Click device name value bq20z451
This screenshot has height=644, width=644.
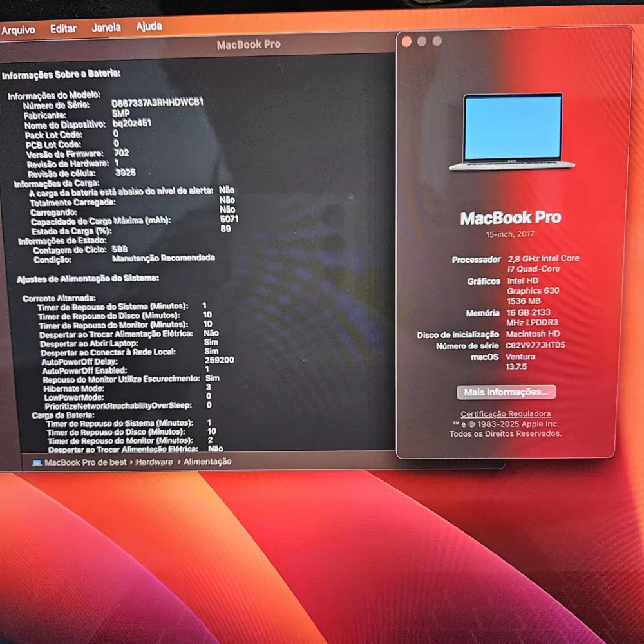click(x=132, y=123)
